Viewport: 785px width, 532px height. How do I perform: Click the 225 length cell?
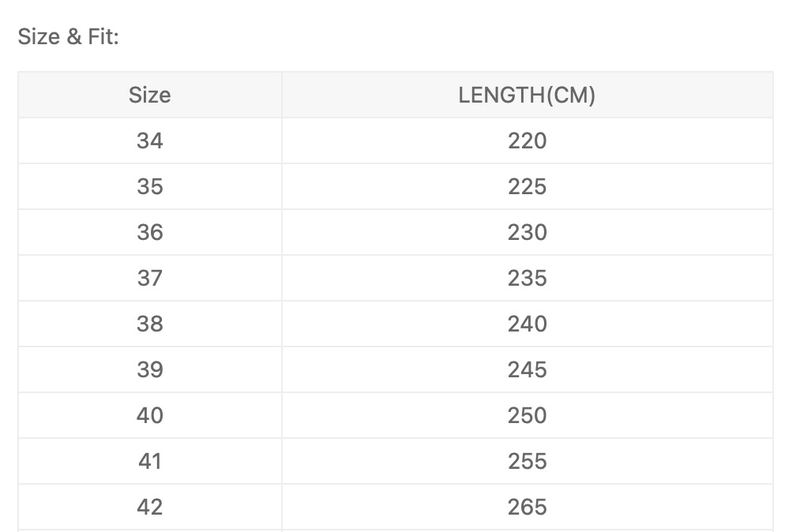(527, 186)
